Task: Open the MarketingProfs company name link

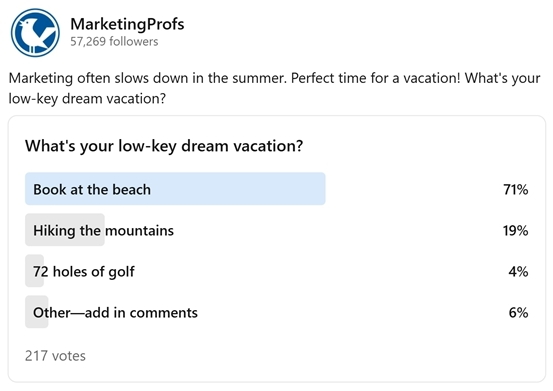Action: (127, 24)
